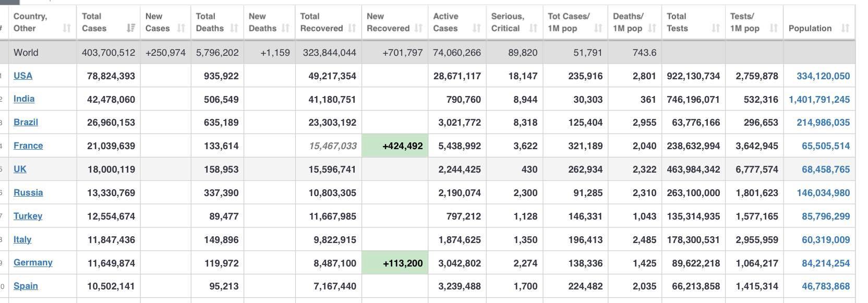Click Turkey population 85,796,299 link

point(826,216)
